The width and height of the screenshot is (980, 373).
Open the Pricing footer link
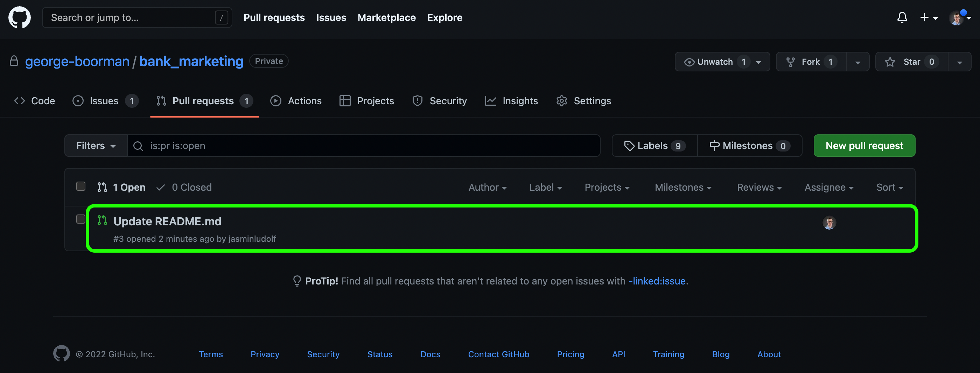click(x=570, y=354)
